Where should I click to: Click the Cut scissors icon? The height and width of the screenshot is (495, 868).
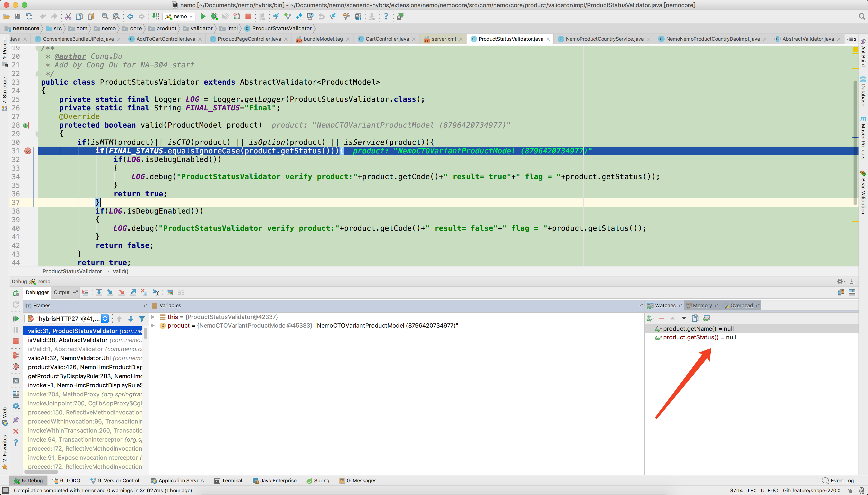pos(68,16)
